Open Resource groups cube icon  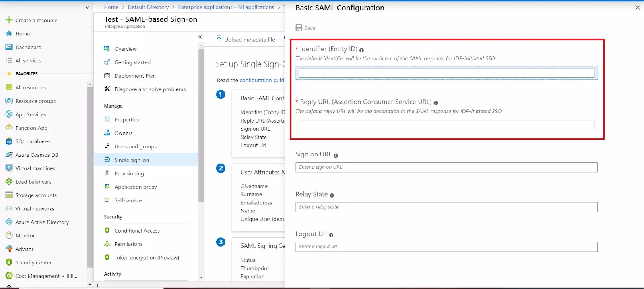pos(9,101)
